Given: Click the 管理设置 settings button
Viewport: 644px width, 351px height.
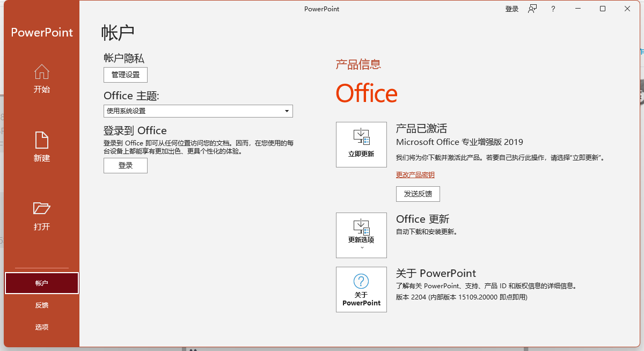Looking at the screenshot, I should click(x=125, y=75).
